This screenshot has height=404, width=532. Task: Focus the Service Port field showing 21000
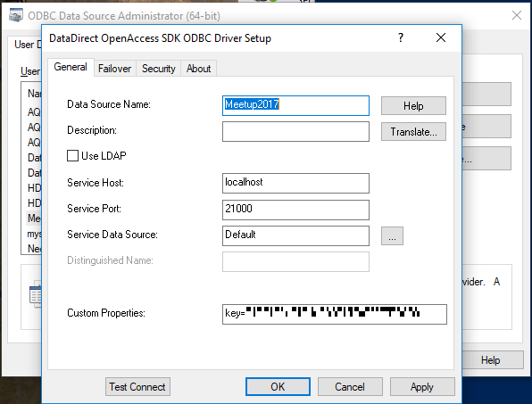click(x=295, y=210)
